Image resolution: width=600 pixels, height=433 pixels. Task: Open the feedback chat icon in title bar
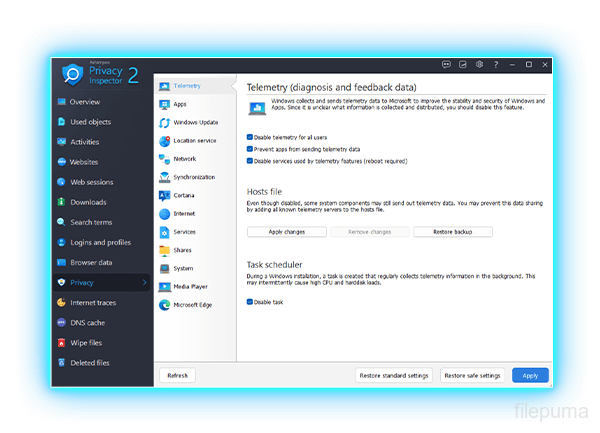pos(446,65)
